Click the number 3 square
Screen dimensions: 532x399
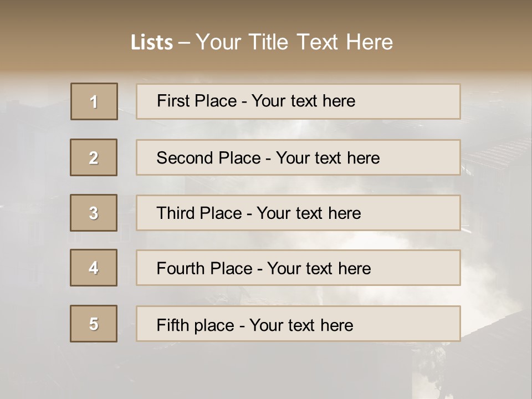(x=94, y=213)
